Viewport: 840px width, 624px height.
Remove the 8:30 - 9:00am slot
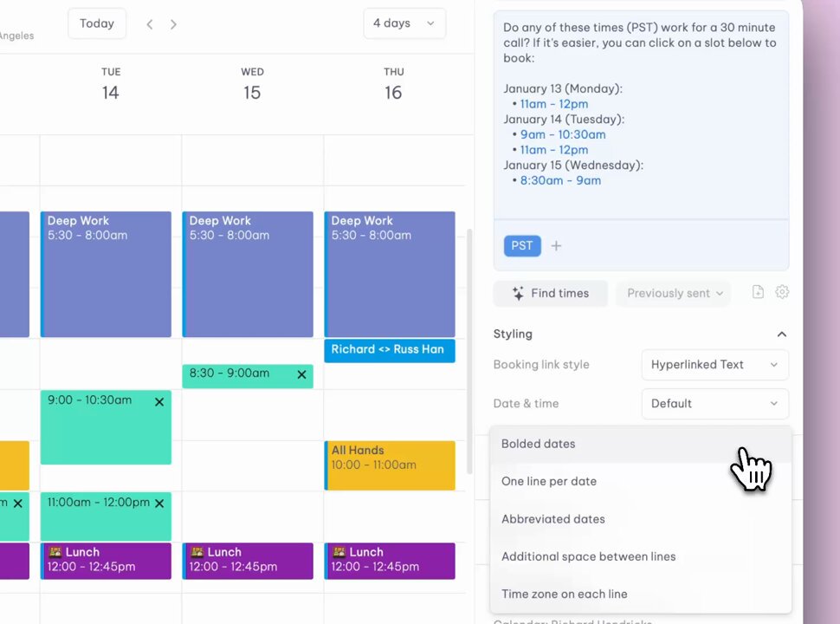[x=301, y=374]
